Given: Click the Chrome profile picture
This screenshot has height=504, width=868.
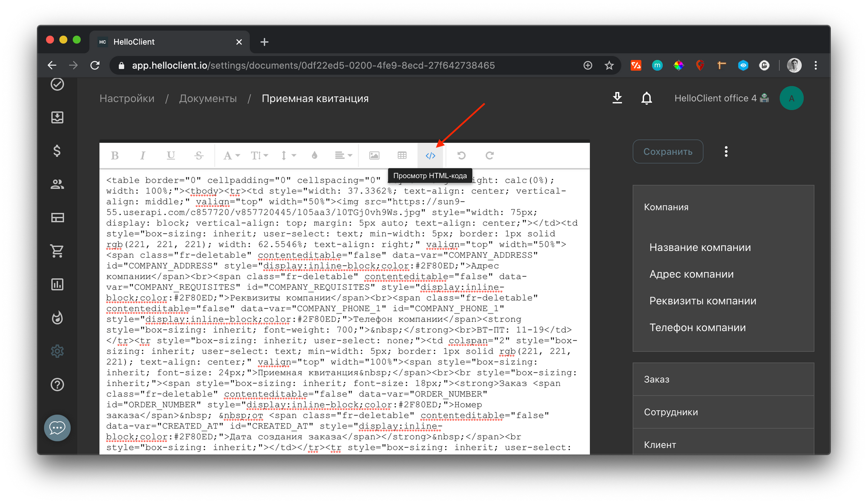Looking at the screenshot, I should pos(794,65).
